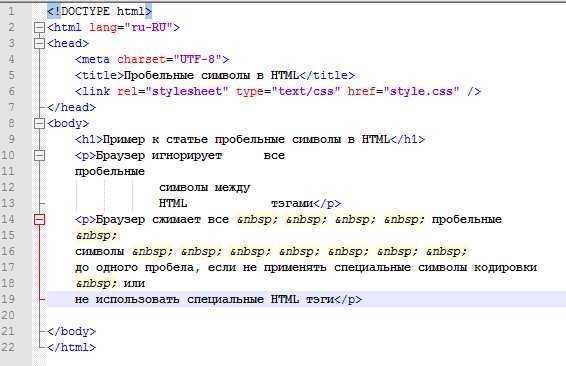The width and height of the screenshot is (566, 366).
Task: Click the word "тэгами" on line 13
Action: [292, 204]
